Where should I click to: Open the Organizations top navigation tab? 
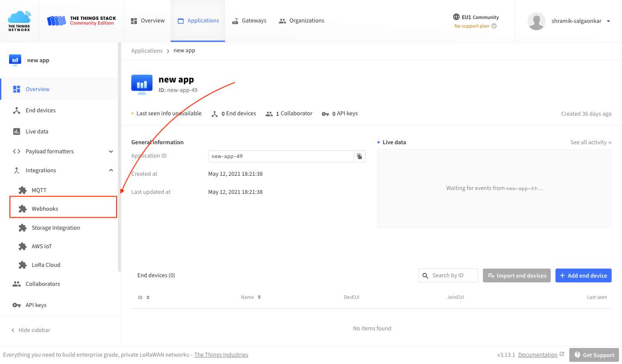(x=301, y=21)
